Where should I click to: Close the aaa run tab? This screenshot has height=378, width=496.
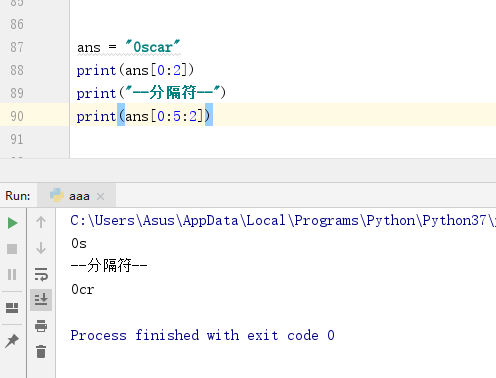100,196
